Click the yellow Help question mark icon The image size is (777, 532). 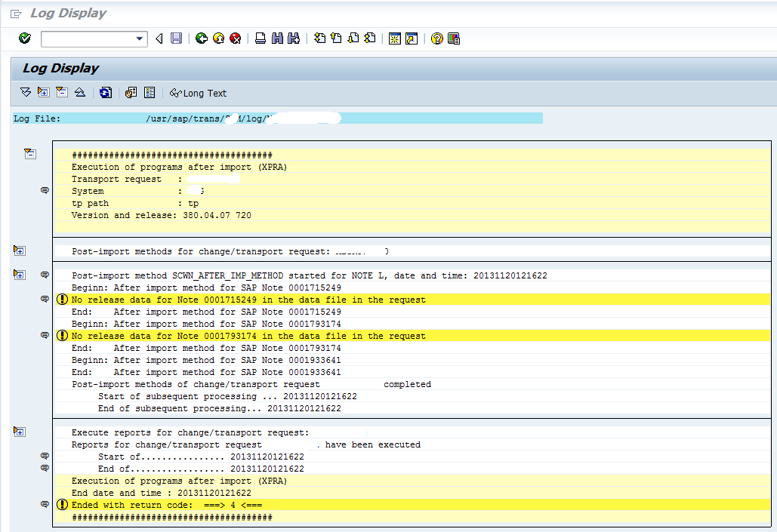click(x=436, y=38)
